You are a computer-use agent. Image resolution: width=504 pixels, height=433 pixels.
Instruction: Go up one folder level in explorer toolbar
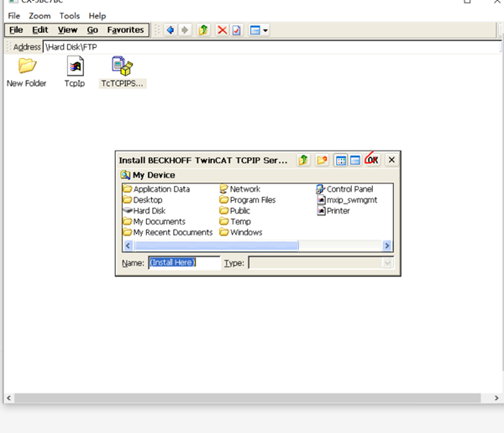click(x=203, y=30)
